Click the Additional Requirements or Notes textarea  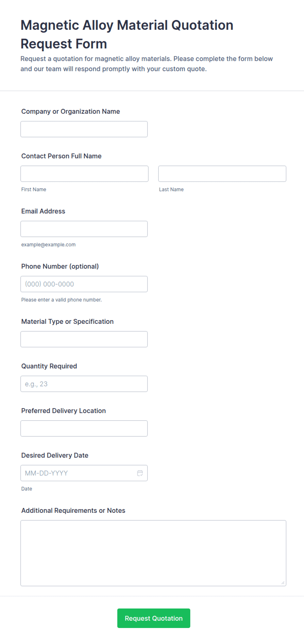point(153,553)
